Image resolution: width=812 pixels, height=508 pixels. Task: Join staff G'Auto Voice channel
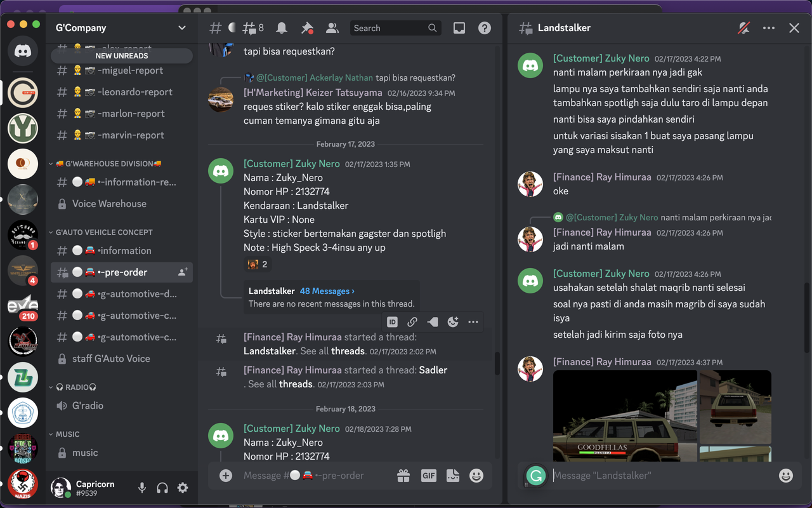(x=122, y=359)
